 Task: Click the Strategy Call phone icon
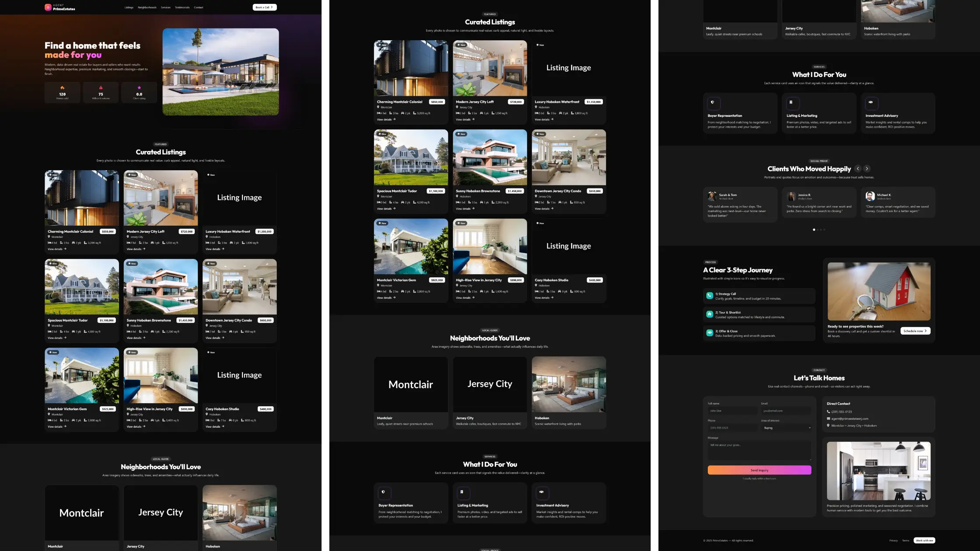710,296
